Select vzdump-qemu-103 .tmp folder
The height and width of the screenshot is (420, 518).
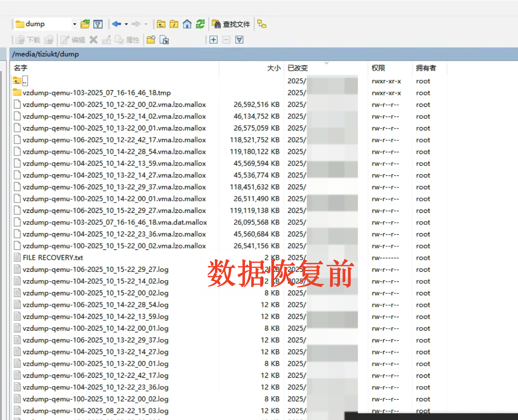(97, 93)
